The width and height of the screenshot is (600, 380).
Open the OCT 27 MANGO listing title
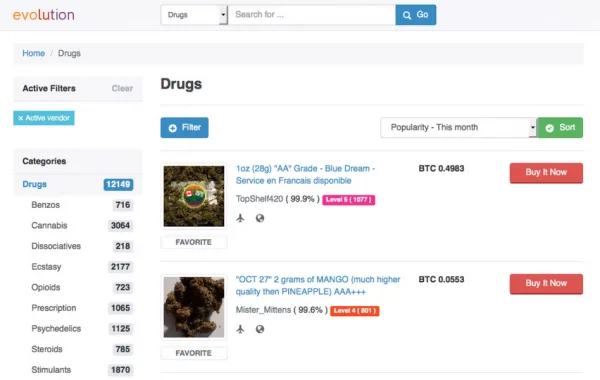pos(318,285)
